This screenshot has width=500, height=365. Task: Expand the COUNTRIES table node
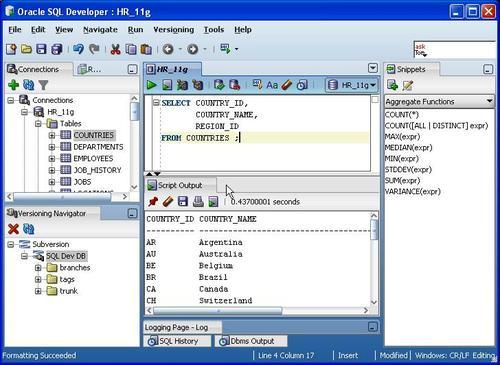52,135
